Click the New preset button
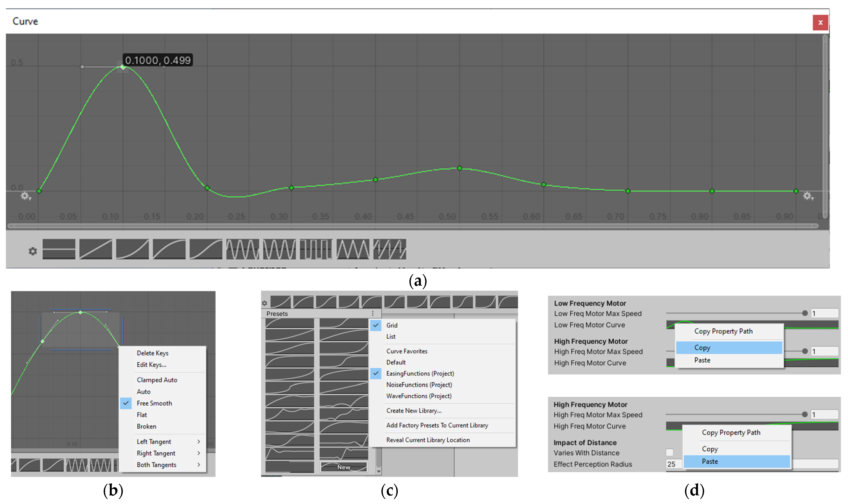The width and height of the screenshot is (848, 504). coord(343,467)
